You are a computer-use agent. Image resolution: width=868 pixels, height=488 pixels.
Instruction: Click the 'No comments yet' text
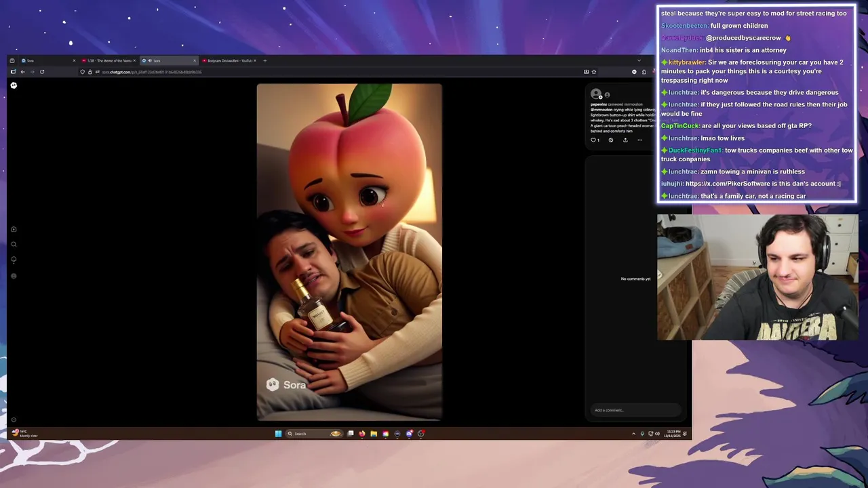point(635,279)
